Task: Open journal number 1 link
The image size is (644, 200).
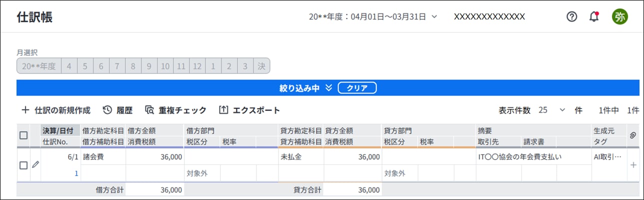Action: point(76,173)
